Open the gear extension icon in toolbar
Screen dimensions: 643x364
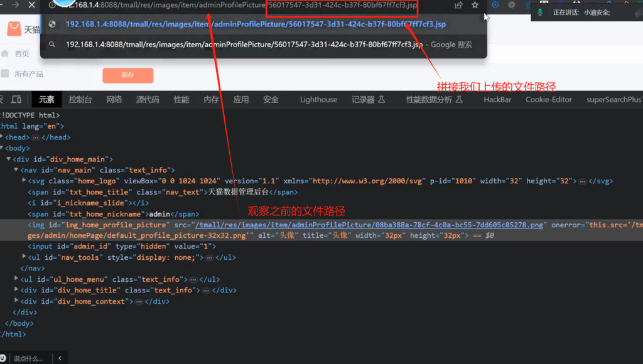click(x=511, y=5)
